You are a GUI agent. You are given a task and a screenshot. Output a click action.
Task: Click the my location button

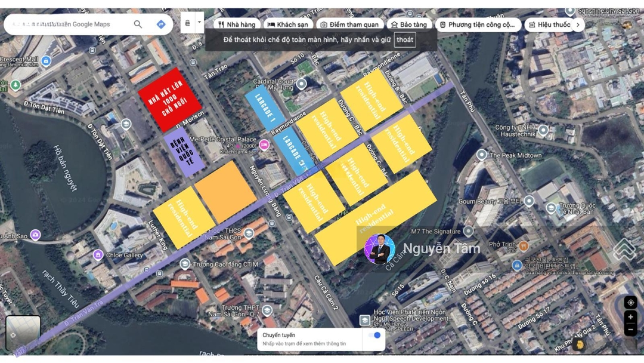630,302
